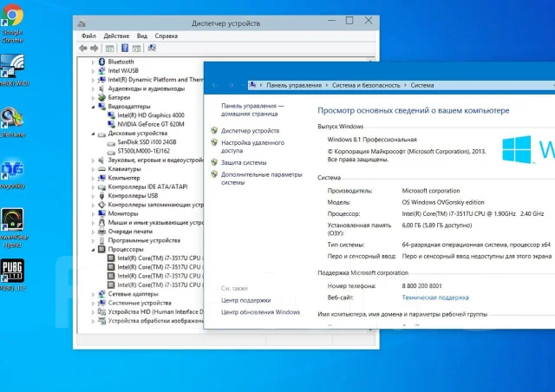Launch PUBG LITE desktop shortcut
Viewport: 555px width, 392px height.
click(x=13, y=274)
